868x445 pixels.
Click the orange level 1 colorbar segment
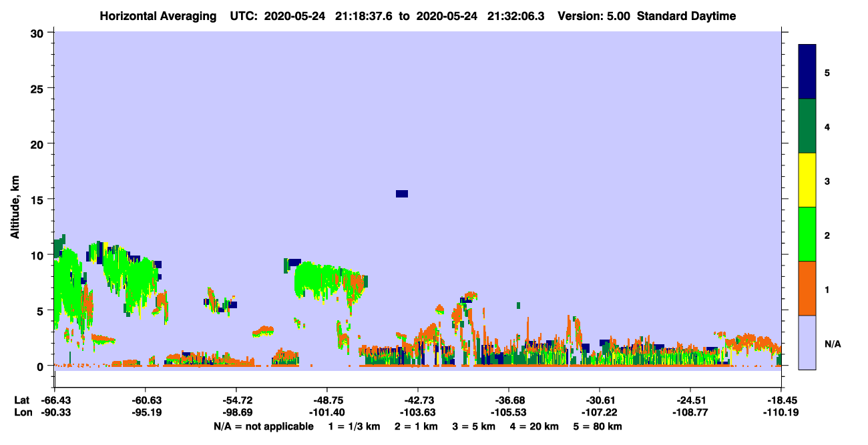(x=807, y=288)
